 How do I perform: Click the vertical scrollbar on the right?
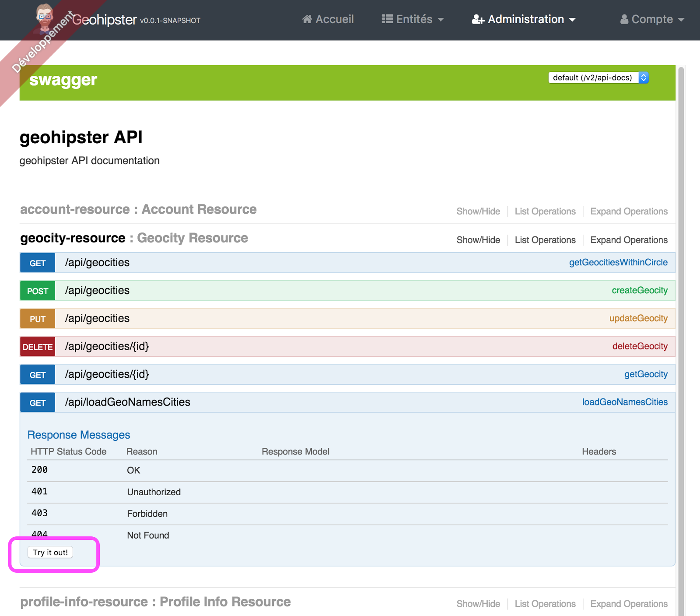tap(681, 306)
